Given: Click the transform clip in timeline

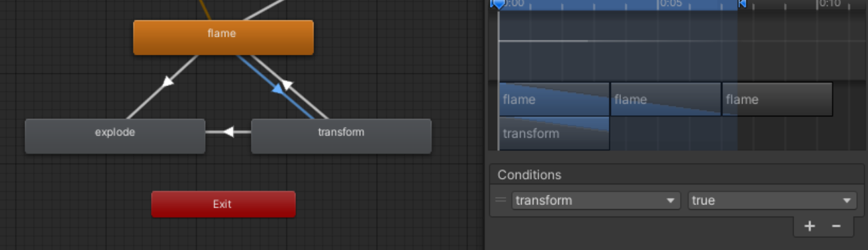Looking at the screenshot, I should (554, 133).
